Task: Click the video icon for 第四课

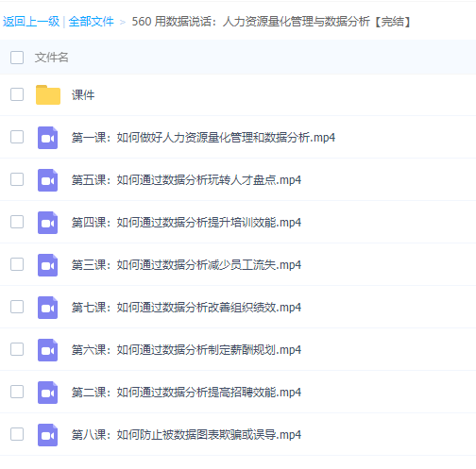Action: coord(48,223)
